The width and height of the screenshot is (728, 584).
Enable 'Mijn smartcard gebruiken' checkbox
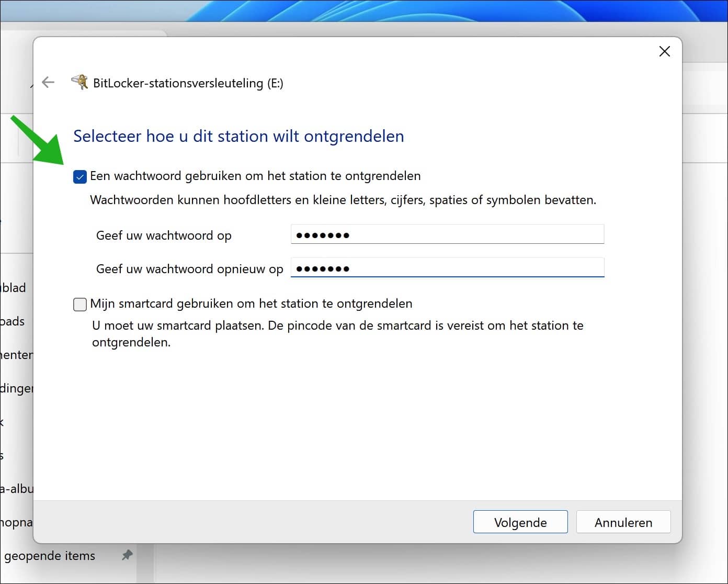point(80,304)
